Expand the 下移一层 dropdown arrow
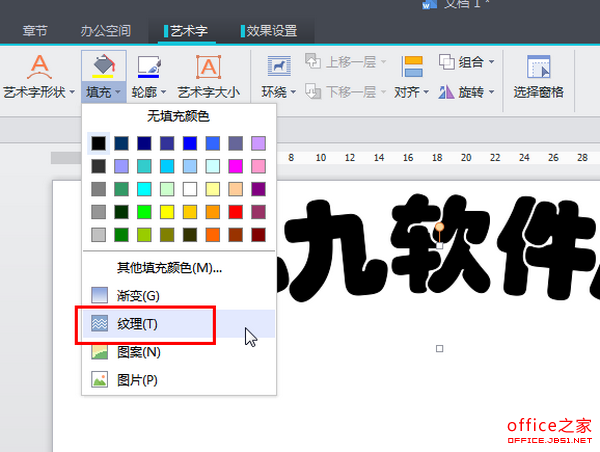 [x=382, y=92]
